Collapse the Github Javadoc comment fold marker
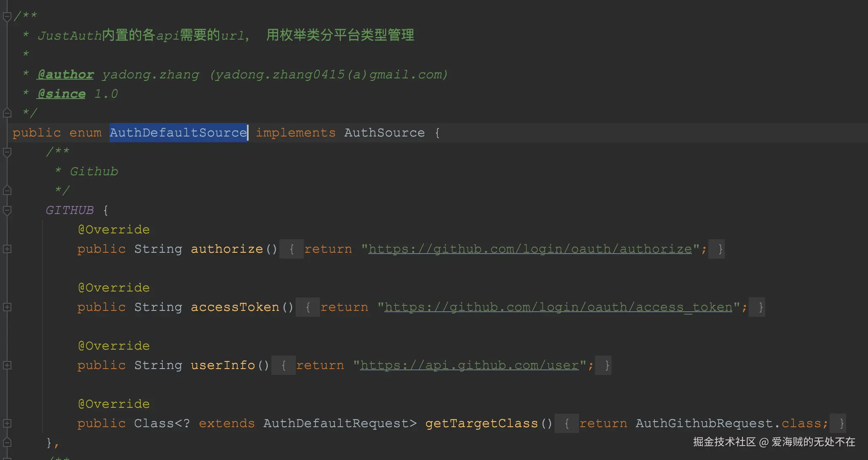This screenshot has width=868, height=460. (7, 152)
